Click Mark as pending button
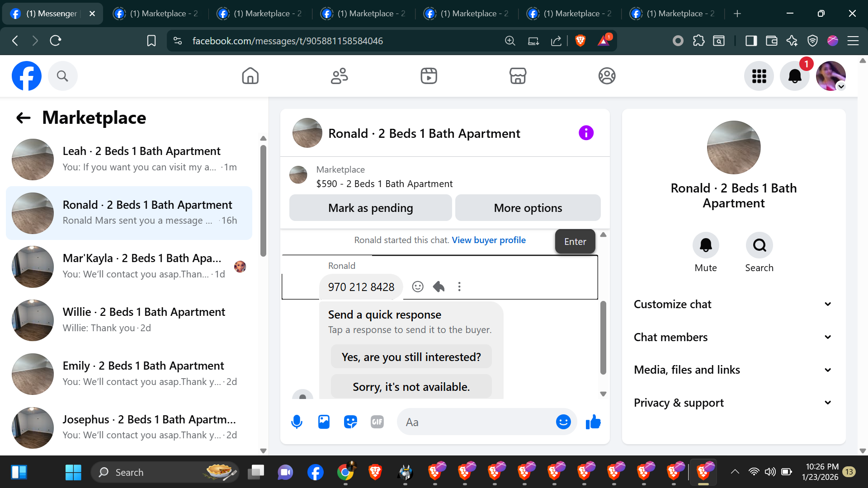The height and width of the screenshot is (488, 868). click(370, 208)
